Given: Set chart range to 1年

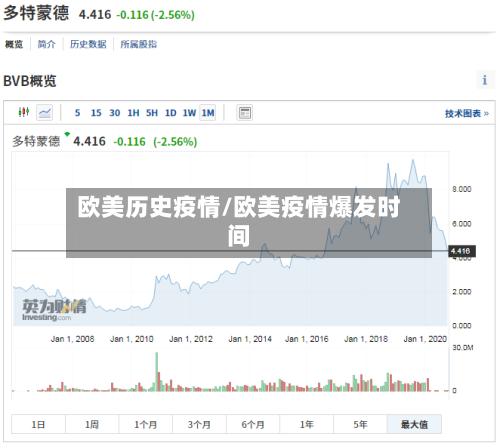Looking at the screenshot, I should click(307, 424).
